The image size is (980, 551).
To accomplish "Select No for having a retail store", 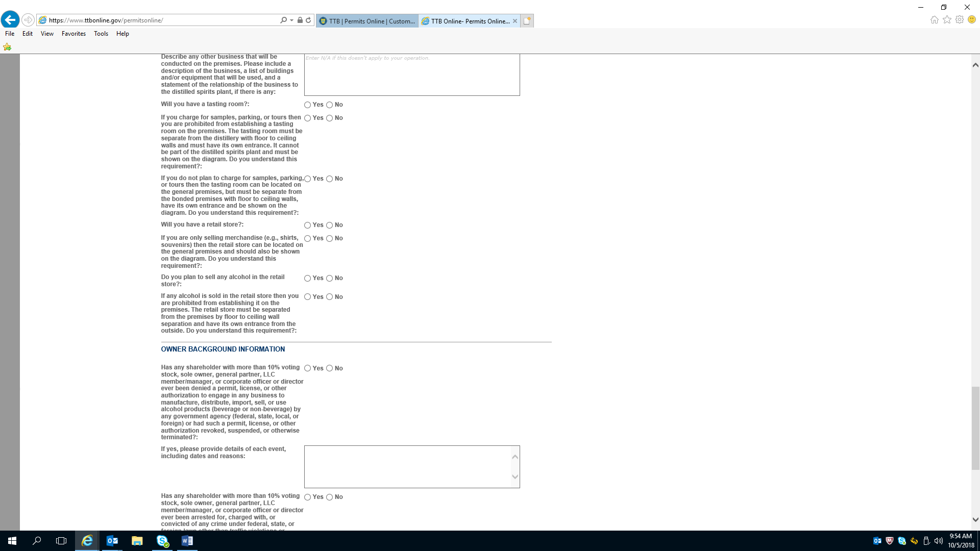I will click(329, 226).
